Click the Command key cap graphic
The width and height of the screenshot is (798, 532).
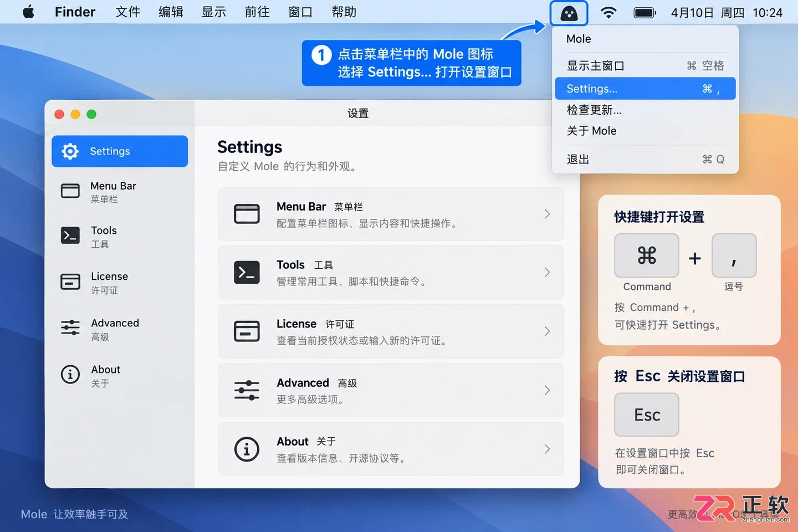[x=647, y=255]
